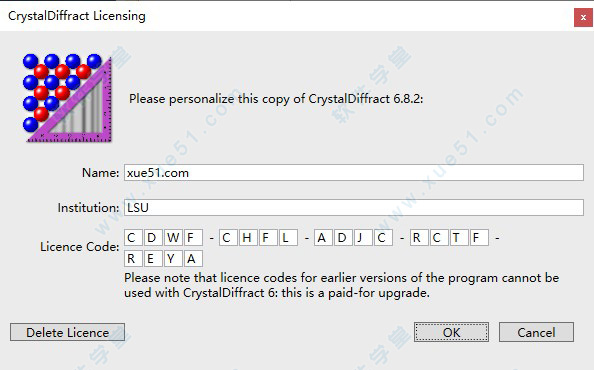Confirm licence with the OK button
The height and width of the screenshot is (370, 594).
tap(451, 332)
